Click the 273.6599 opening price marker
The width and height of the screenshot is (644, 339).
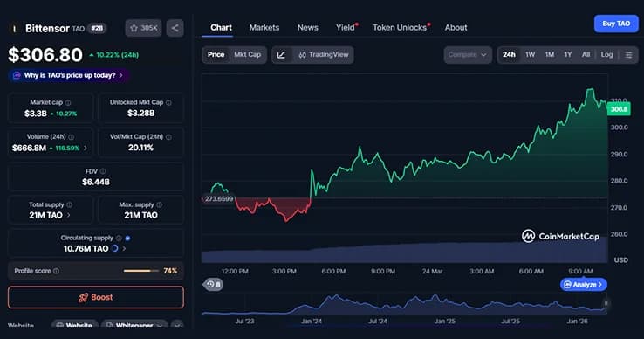pos(218,198)
